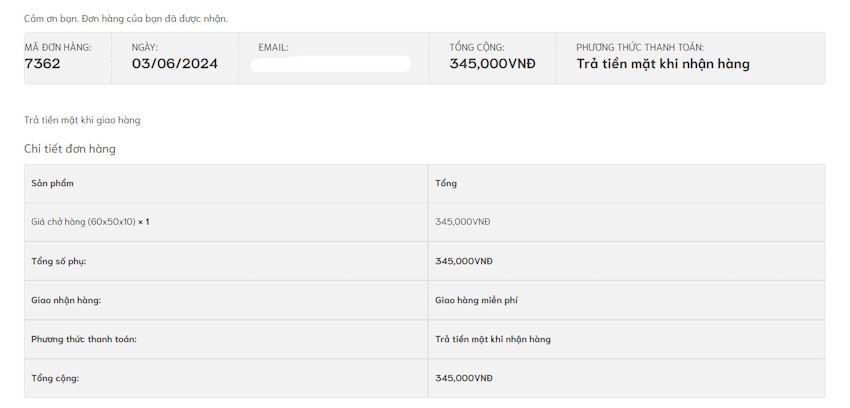850x408 pixels.
Task: Click the subtotal amount 345,000VNĐ in the table
Action: click(464, 261)
